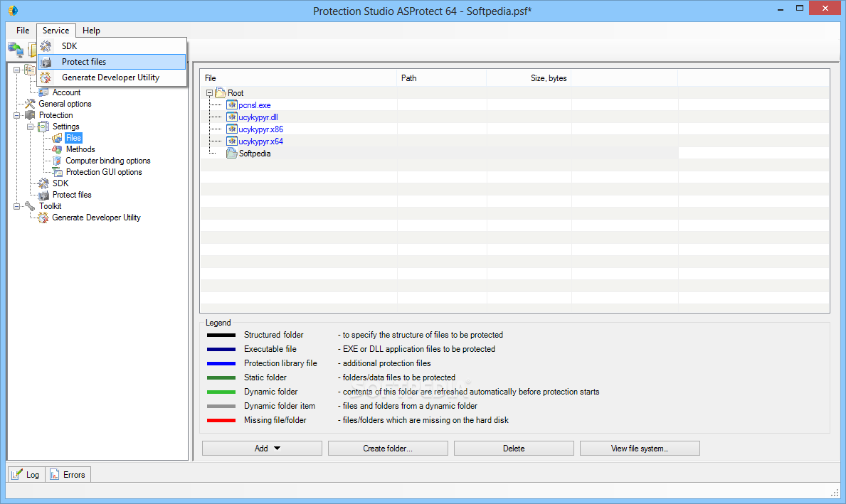Close the open Service menu
Viewport: 846px width, 504px height.
pyautogui.click(x=56, y=30)
